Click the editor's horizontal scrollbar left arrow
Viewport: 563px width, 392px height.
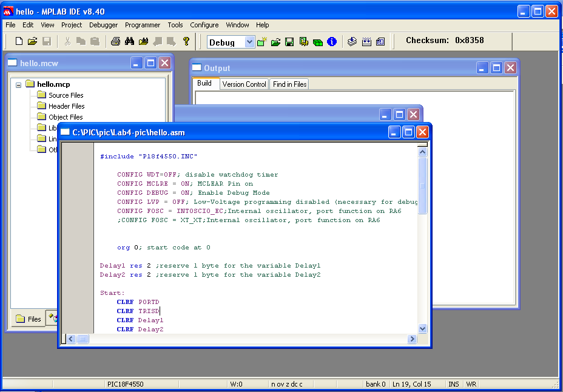point(71,339)
